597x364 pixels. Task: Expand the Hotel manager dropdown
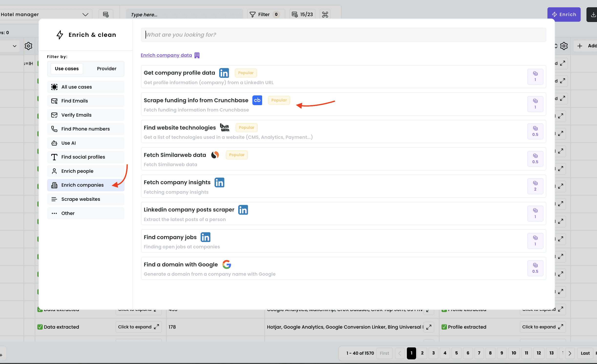point(85,15)
